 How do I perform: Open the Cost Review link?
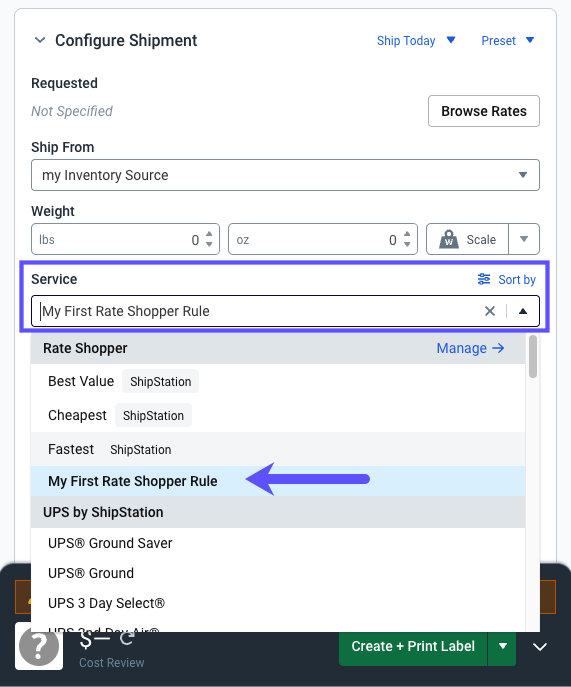112,662
